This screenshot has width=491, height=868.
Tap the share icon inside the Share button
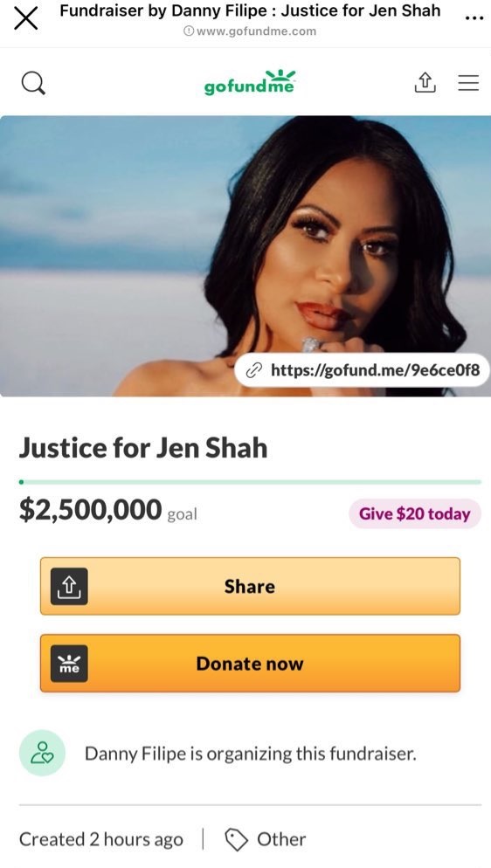click(69, 586)
